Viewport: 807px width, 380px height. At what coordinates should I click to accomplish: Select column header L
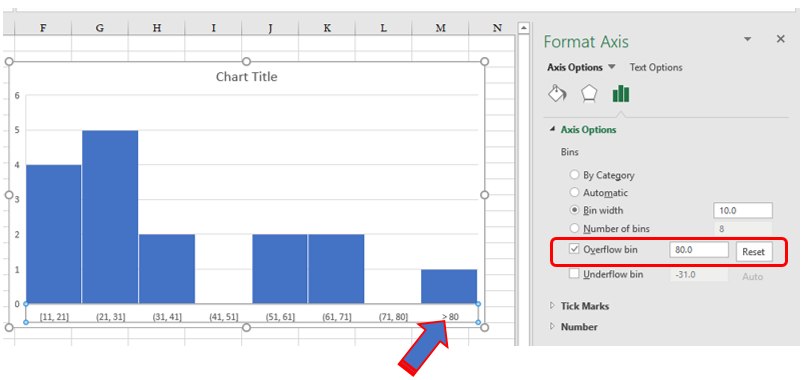tap(383, 28)
